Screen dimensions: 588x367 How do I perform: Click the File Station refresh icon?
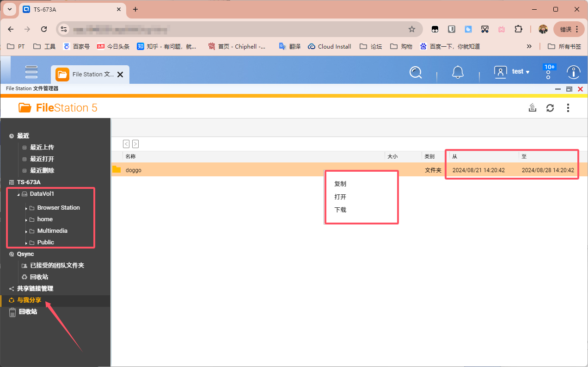point(550,108)
